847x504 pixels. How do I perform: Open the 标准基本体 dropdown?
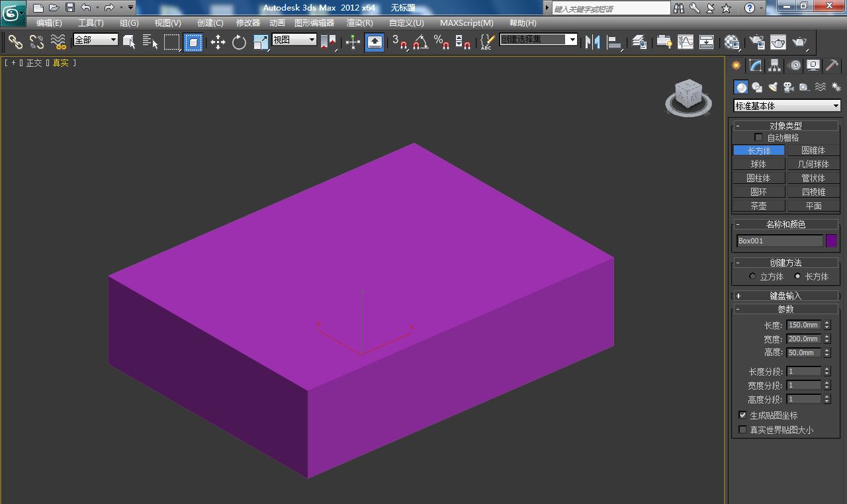786,106
